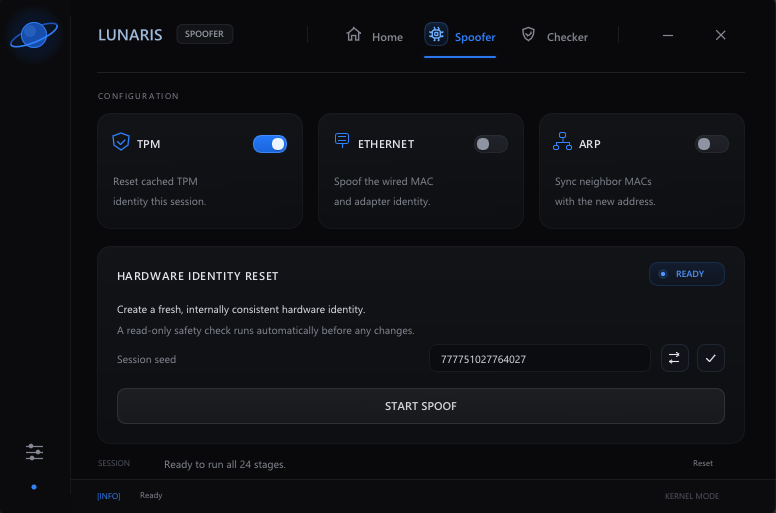Click the SPOOFER badge next to Lunaris

[x=204, y=34]
